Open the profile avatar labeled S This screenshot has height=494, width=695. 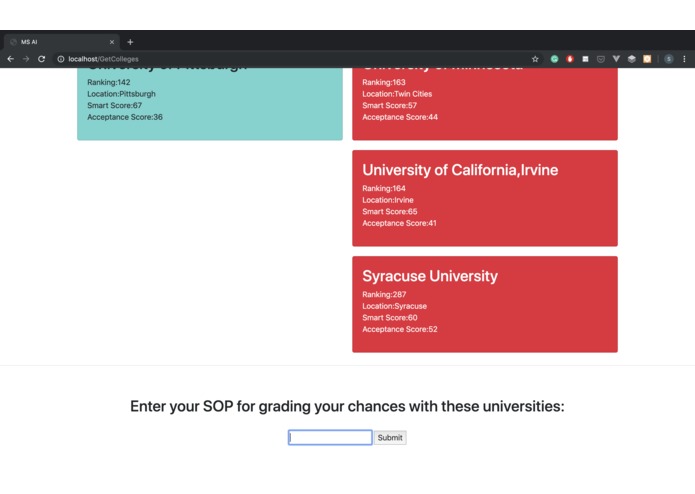click(x=669, y=59)
